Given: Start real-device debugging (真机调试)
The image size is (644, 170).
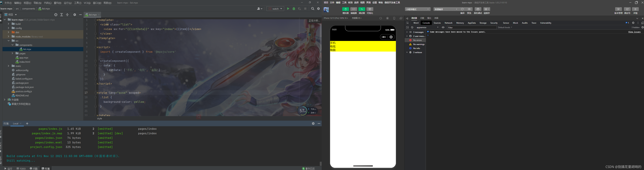Looking at the screenshot, I should [478, 9].
